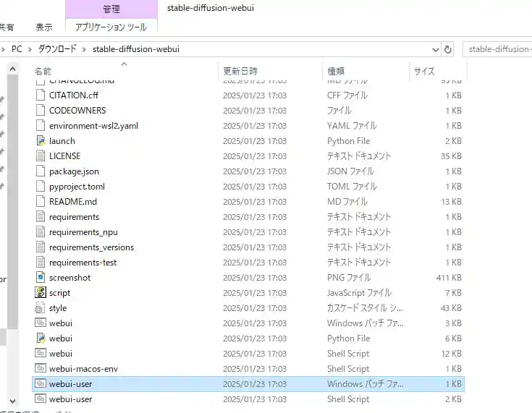Expand the chevron before PC in address bar
532x413 pixels.
[3, 49]
